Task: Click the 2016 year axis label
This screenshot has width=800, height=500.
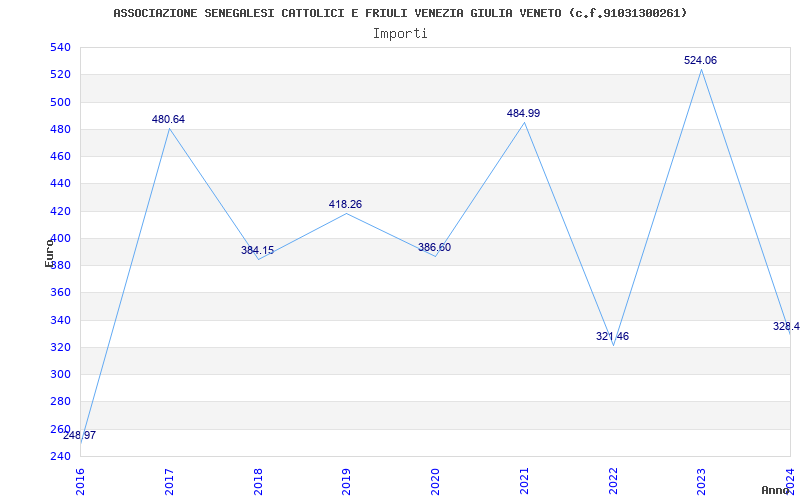Action: (80, 482)
